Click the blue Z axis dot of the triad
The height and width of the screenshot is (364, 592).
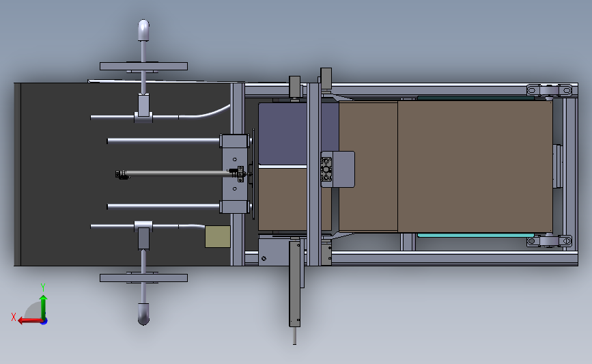coord(44,322)
